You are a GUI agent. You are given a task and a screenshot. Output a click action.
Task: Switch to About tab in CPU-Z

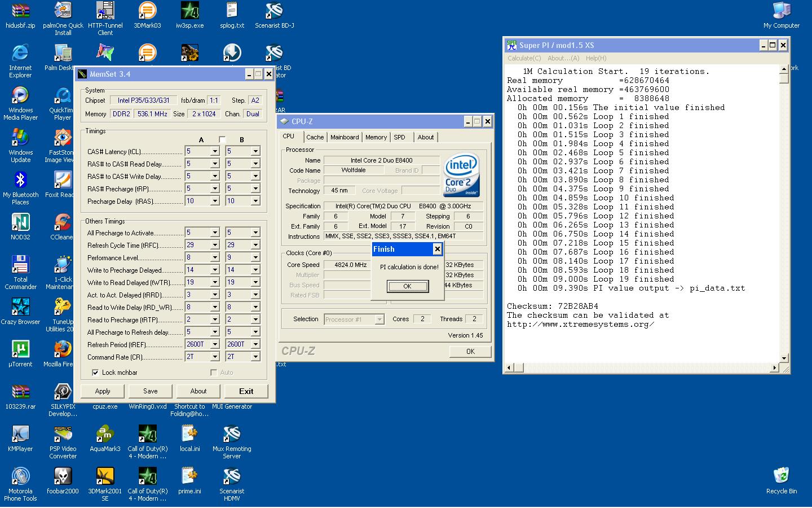426,137
